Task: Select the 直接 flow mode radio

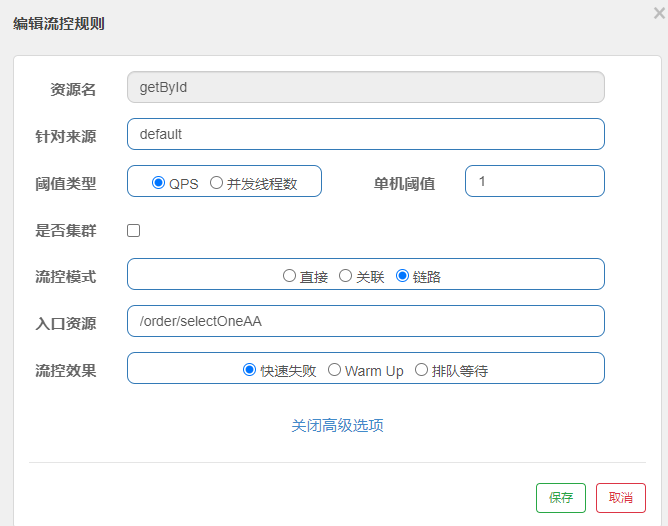Action: click(x=289, y=276)
